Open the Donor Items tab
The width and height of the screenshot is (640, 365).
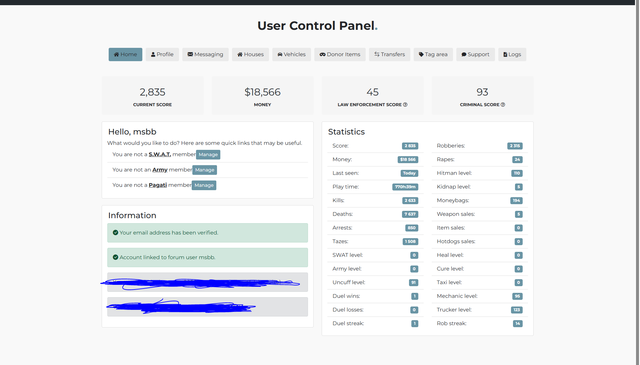340,54
